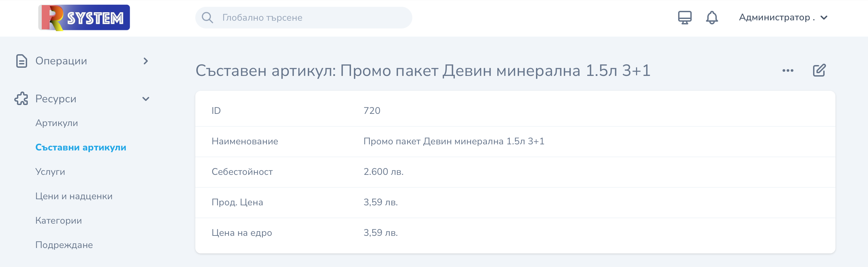
Task: Open Цени и надценки section
Action: (x=74, y=196)
